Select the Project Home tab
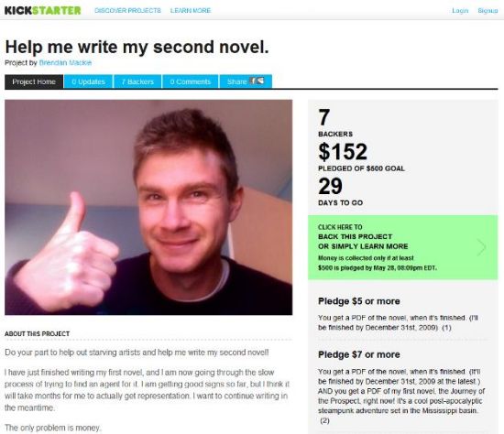 (x=34, y=81)
